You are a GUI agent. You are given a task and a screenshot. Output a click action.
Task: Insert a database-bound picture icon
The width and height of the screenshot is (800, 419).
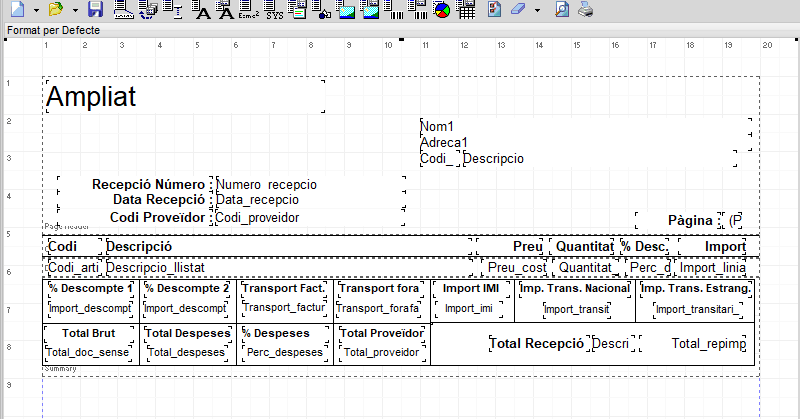[x=370, y=9]
